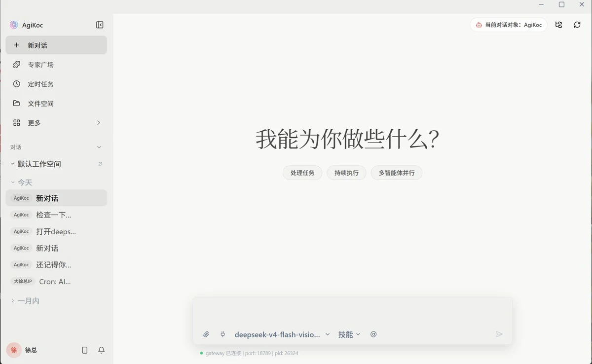The width and height of the screenshot is (592, 364).
Task: Attach a file with paperclip icon
Action: 206,334
